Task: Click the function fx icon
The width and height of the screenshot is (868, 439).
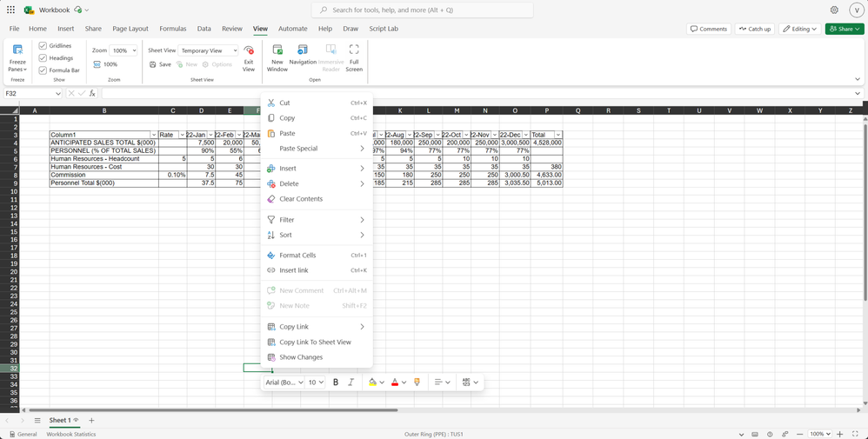Action: click(92, 94)
